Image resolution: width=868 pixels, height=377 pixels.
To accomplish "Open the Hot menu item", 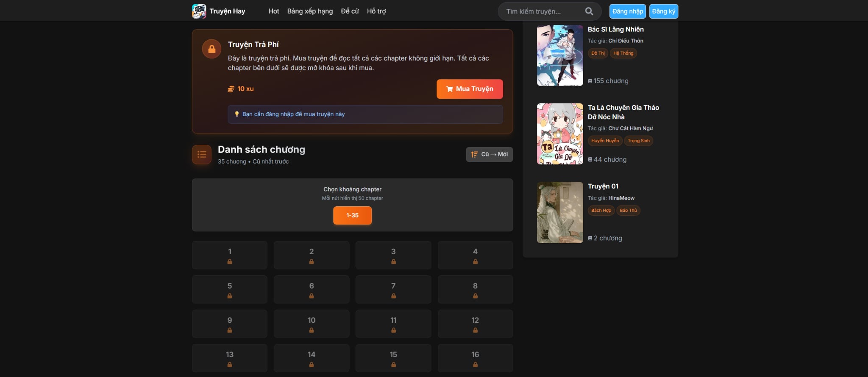I will tap(273, 11).
